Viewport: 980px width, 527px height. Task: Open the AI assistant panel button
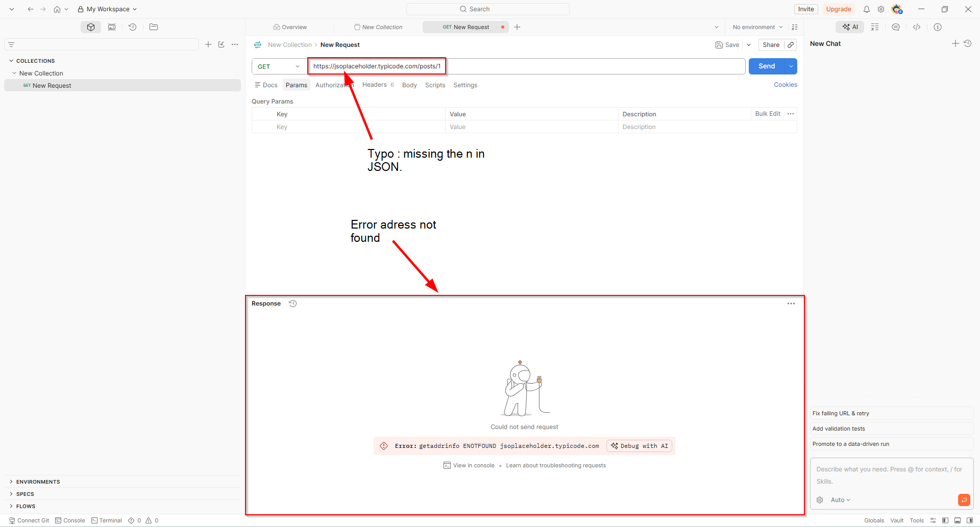coord(850,27)
